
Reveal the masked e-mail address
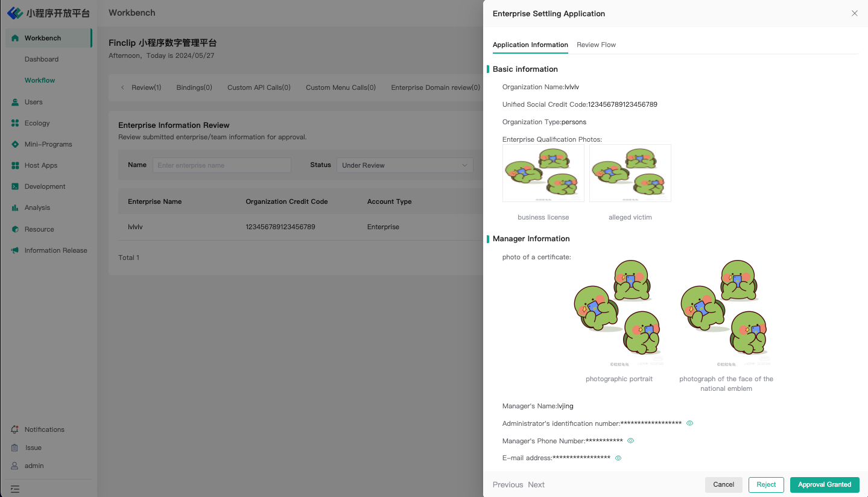[618, 458]
